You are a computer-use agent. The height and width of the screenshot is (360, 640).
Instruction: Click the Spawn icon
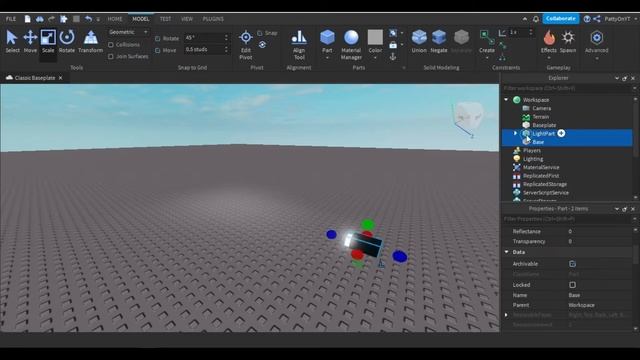coord(568,41)
